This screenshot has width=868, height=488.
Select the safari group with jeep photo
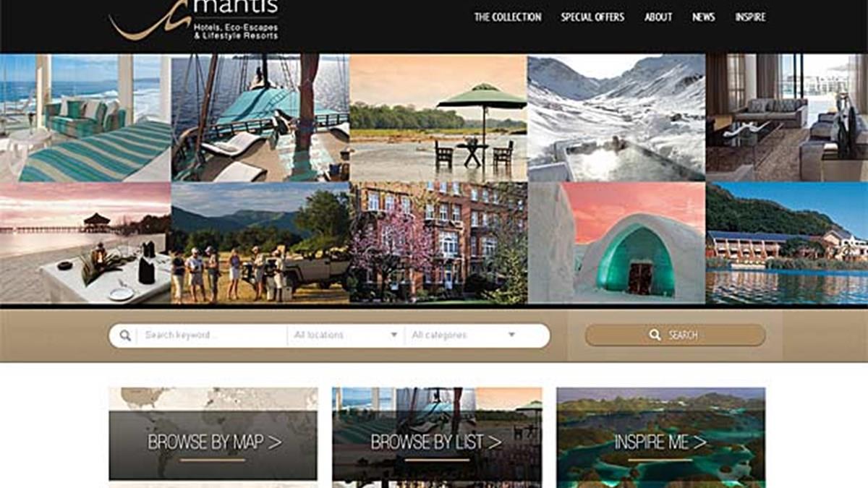pos(260,242)
